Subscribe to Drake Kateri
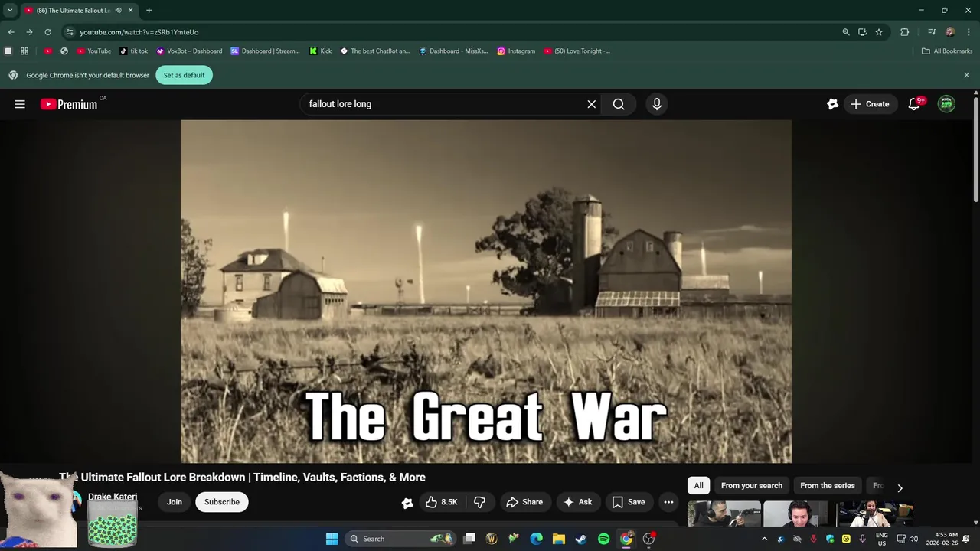The height and width of the screenshot is (551, 980). (x=222, y=502)
